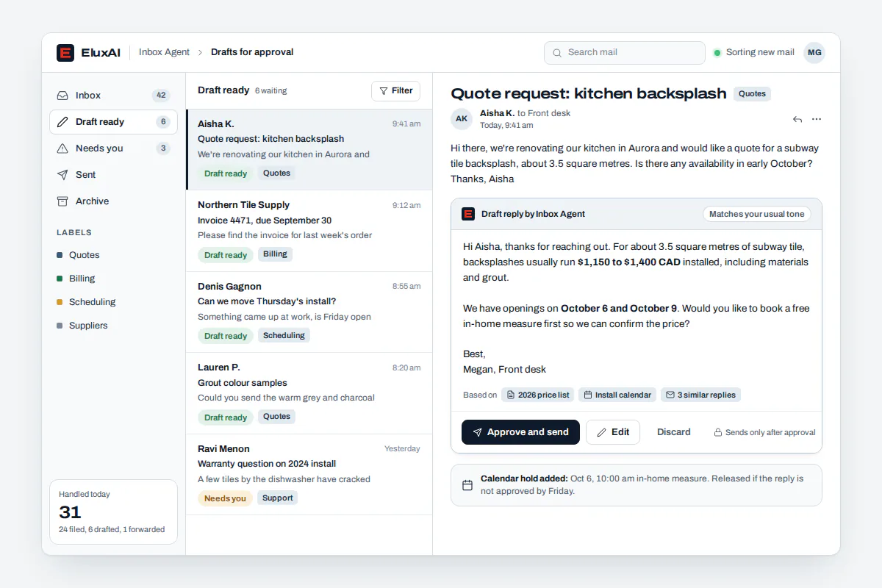Click the Drafts for approval breadcrumb
The height and width of the screenshot is (588, 882).
(252, 52)
